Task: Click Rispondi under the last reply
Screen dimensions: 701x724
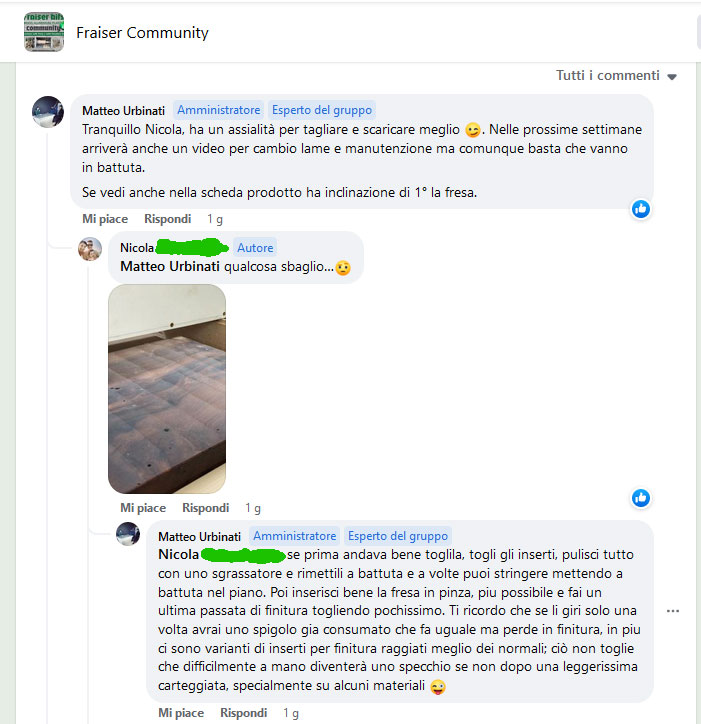Action: 243,713
